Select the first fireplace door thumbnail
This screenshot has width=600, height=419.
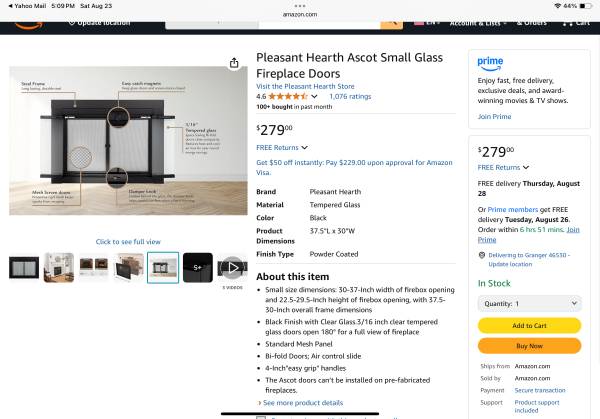(24, 267)
